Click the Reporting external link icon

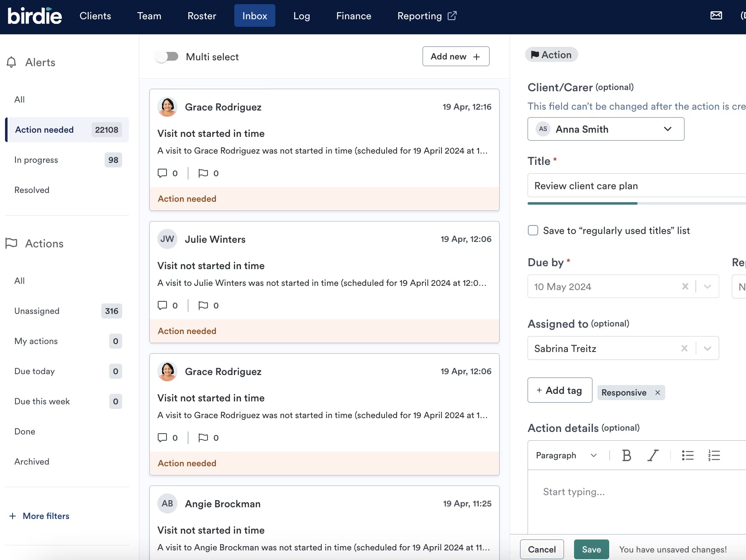click(x=452, y=15)
